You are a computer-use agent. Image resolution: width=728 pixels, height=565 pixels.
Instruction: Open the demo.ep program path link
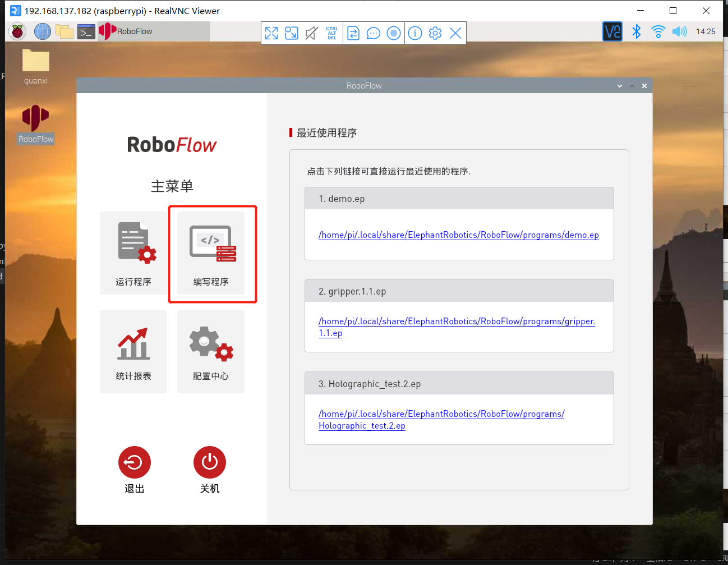(x=458, y=235)
